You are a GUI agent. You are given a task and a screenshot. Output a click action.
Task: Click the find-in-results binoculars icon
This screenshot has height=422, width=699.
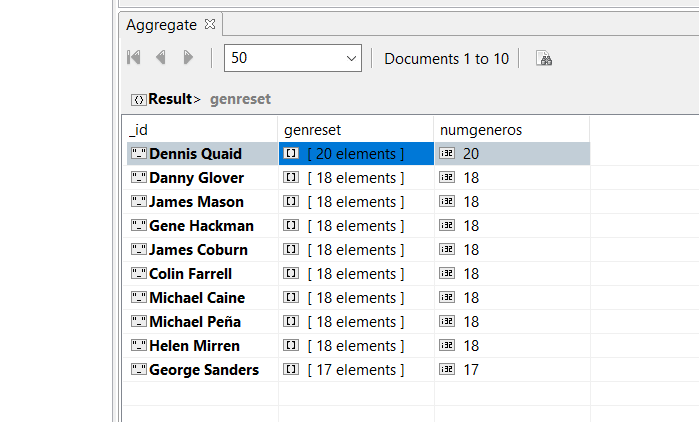tap(545, 59)
